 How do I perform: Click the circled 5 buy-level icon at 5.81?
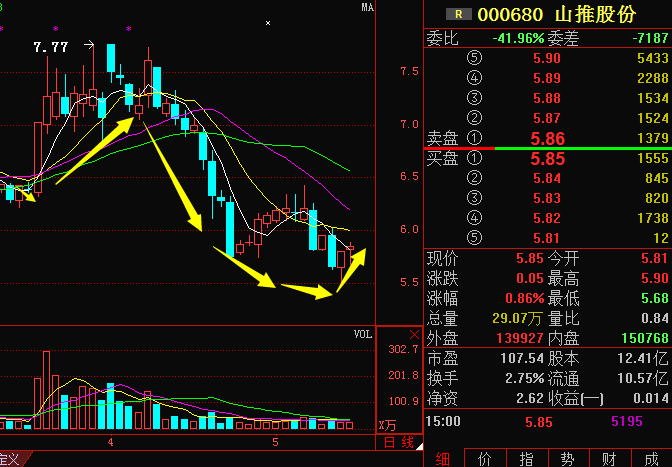click(474, 237)
